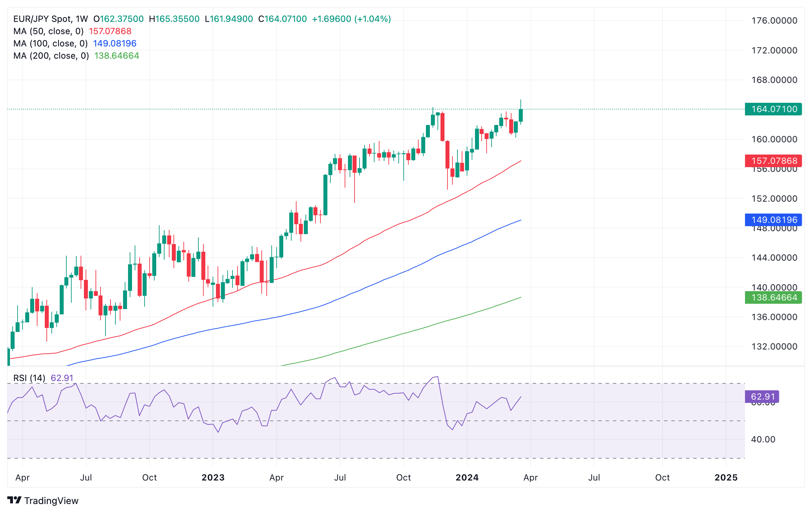Select the MA (100, close, 0) indicator legend

pyautogui.click(x=50, y=43)
